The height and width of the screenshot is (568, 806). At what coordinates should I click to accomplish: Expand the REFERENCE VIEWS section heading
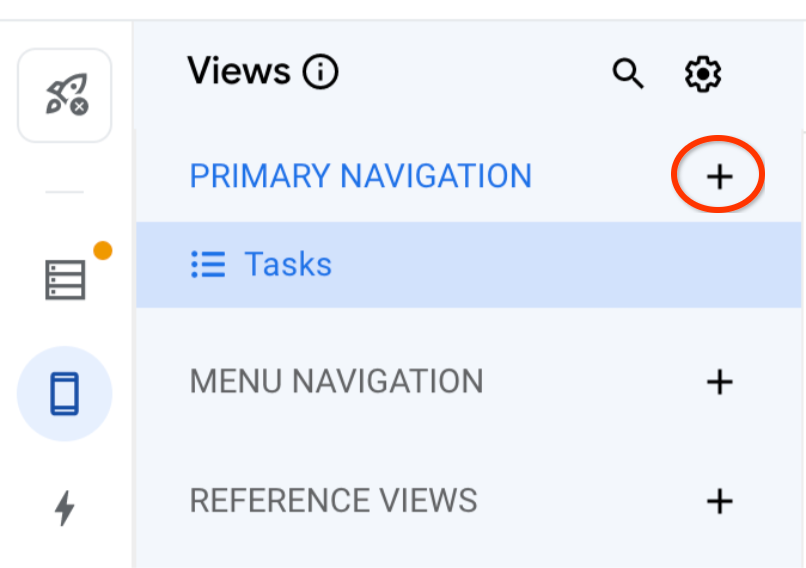click(333, 500)
